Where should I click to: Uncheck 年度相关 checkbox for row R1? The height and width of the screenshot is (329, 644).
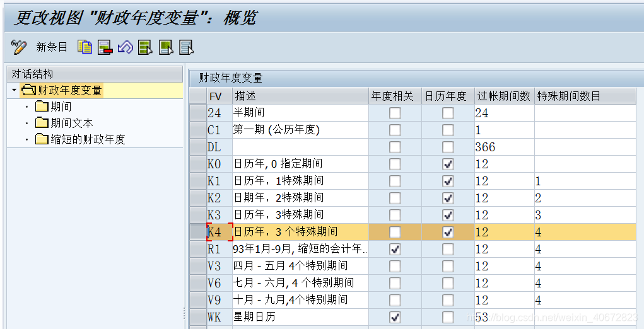tap(395, 249)
